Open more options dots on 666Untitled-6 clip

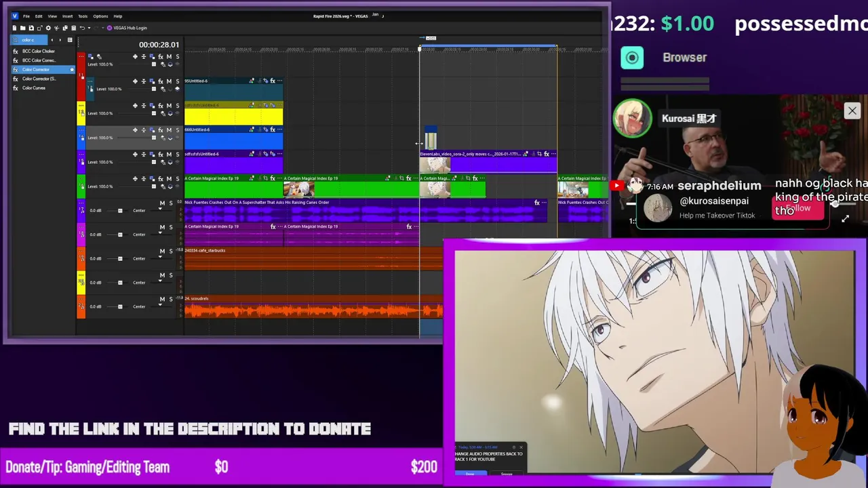(279, 129)
